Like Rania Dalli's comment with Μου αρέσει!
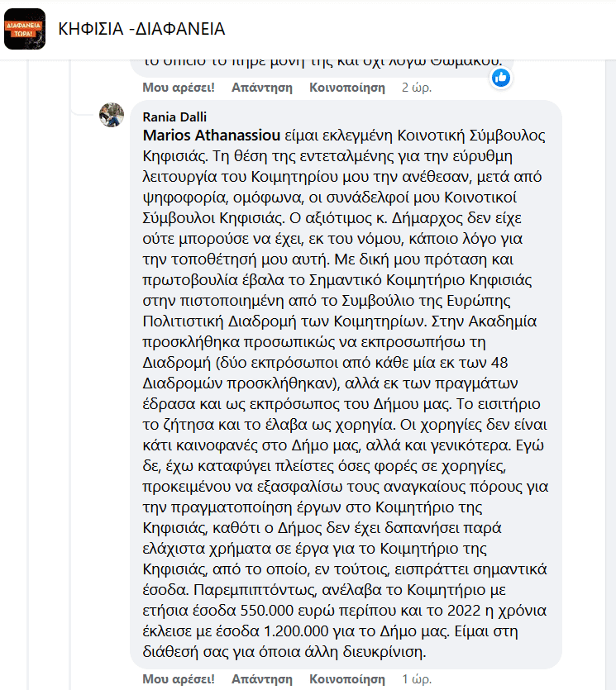This screenshot has height=690, width=616. tap(179, 679)
